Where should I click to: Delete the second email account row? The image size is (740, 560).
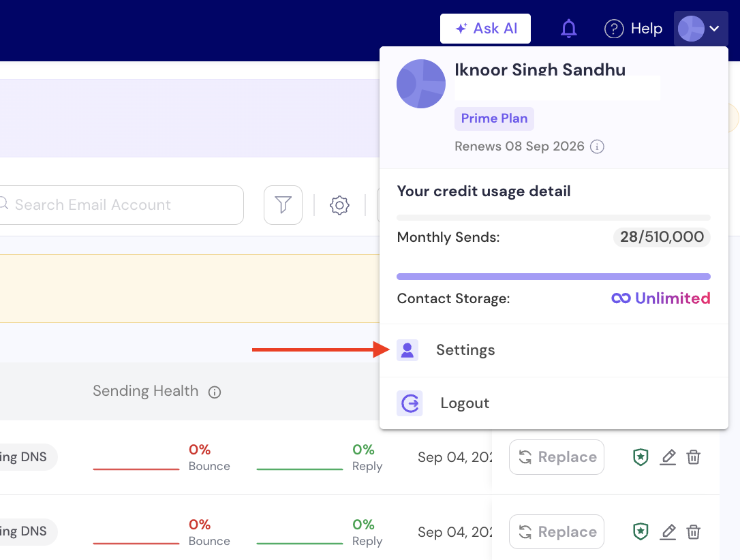tap(693, 531)
